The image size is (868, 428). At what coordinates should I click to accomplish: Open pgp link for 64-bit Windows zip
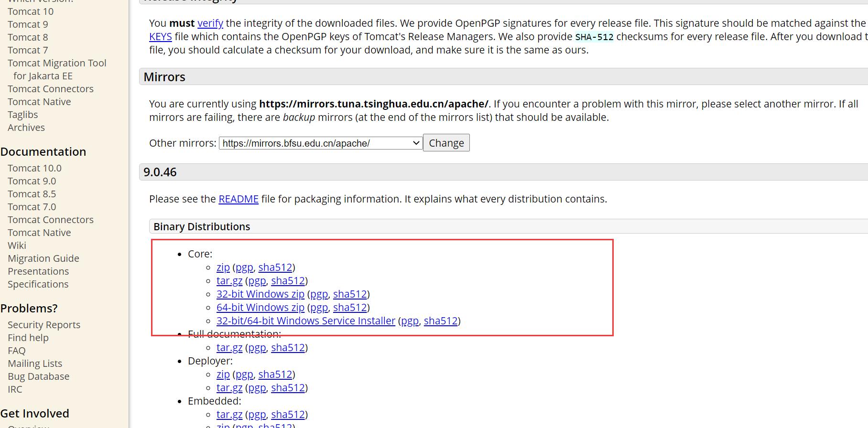point(319,307)
